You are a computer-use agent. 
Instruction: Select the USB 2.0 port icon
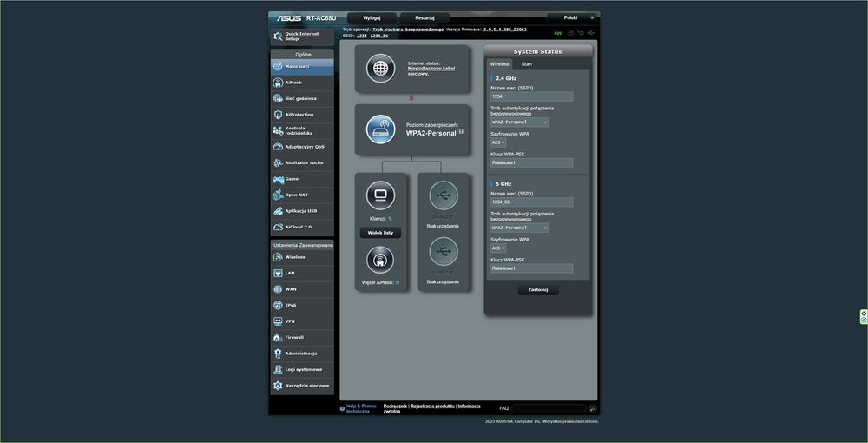click(x=444, y=252)
